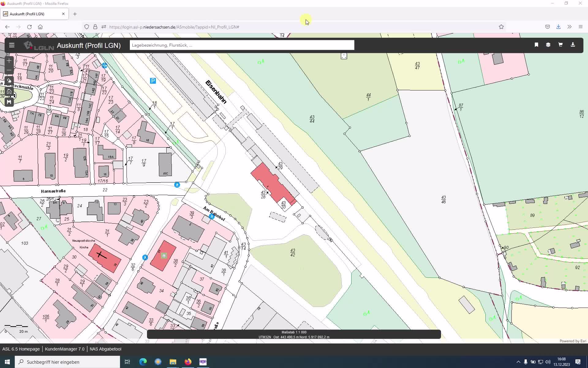Zoom in on the map
This screenshot has width=588, height=368.
[x=9, y=61]
